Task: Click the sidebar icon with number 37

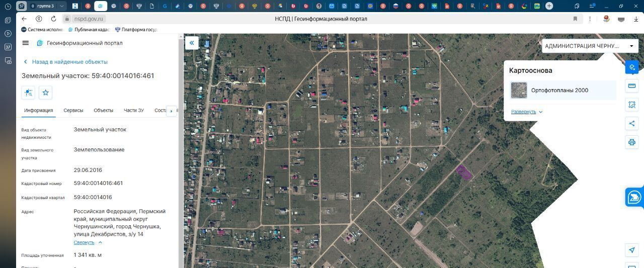Action: pyautogui.click(x=8, y=47)
